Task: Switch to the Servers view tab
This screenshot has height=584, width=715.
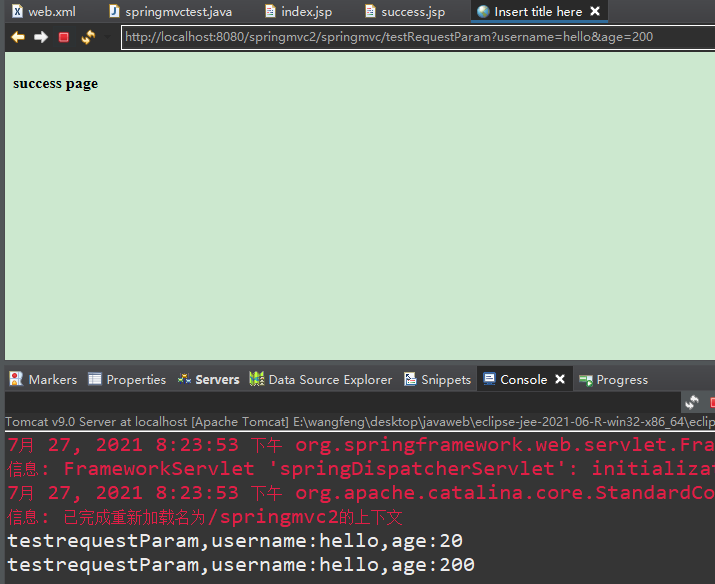Action: point(209,379)
